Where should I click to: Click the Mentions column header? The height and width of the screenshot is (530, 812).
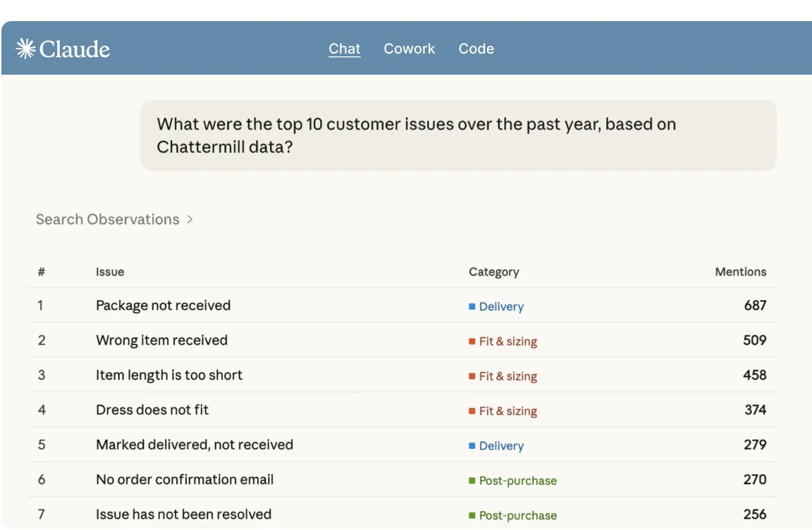(x=741, y=272)
